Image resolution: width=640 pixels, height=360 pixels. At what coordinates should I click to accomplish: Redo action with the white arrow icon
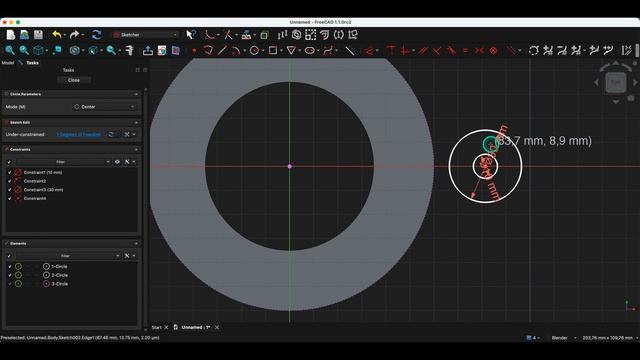tap(74, 35)
